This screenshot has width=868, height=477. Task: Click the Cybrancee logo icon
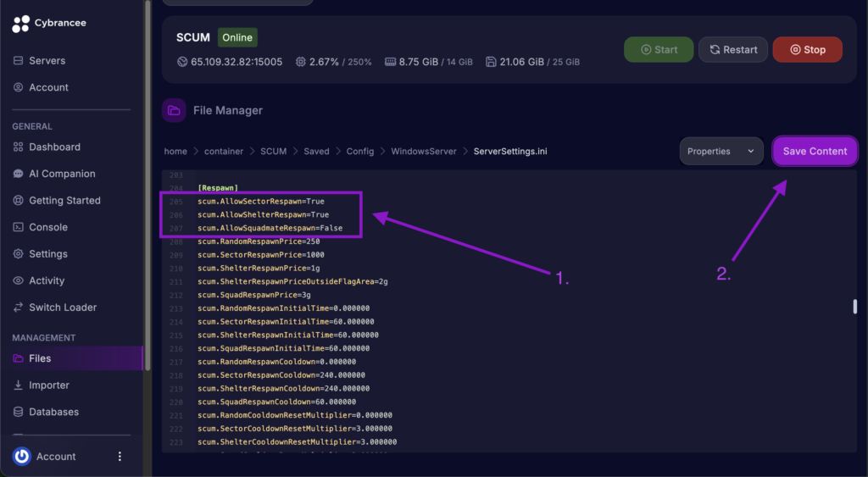(x=20, y=23)
